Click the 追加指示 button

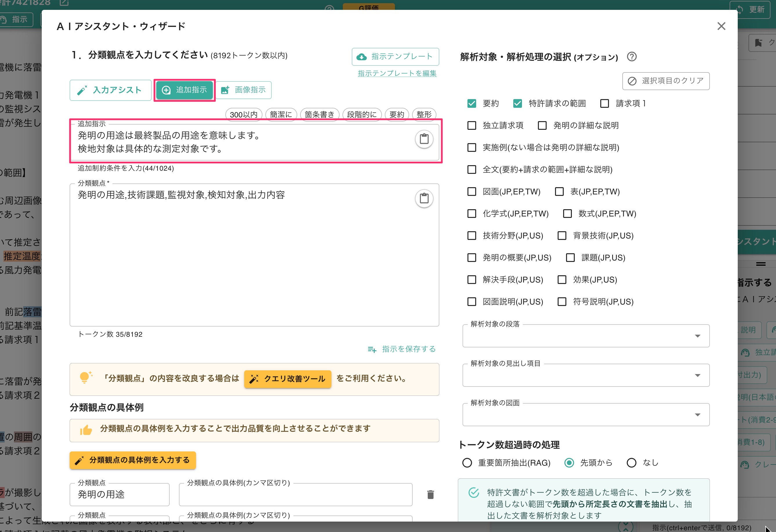click(184, 90)
